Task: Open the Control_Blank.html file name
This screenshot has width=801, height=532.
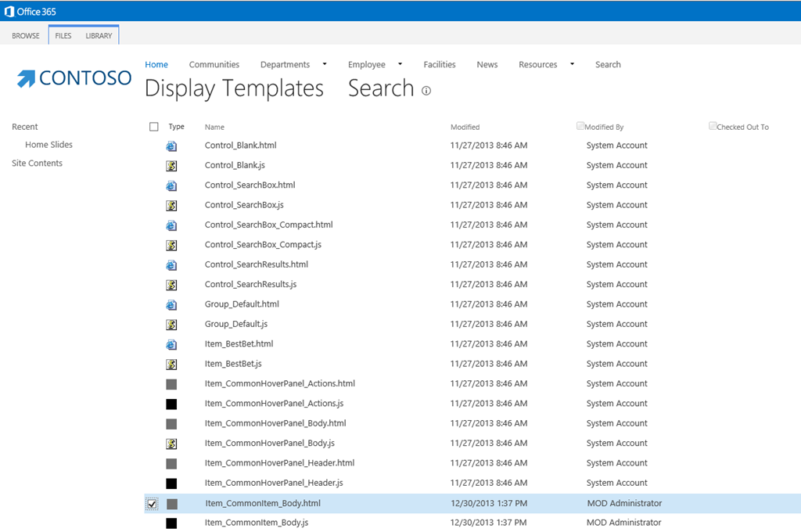Action: click(241, 146)
